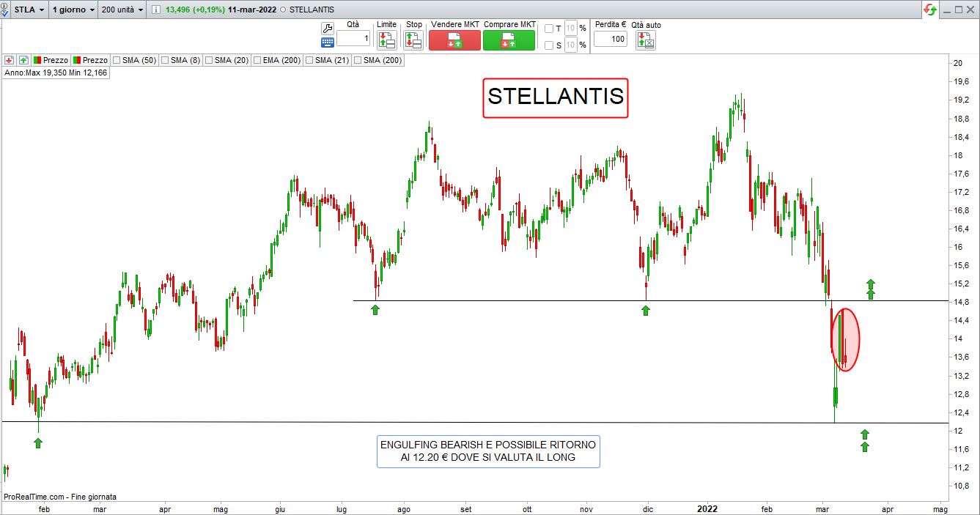This screenshot has width=980, height=515.
Task: Enable the SMA (50) indicator
Action: coord(116,60)
